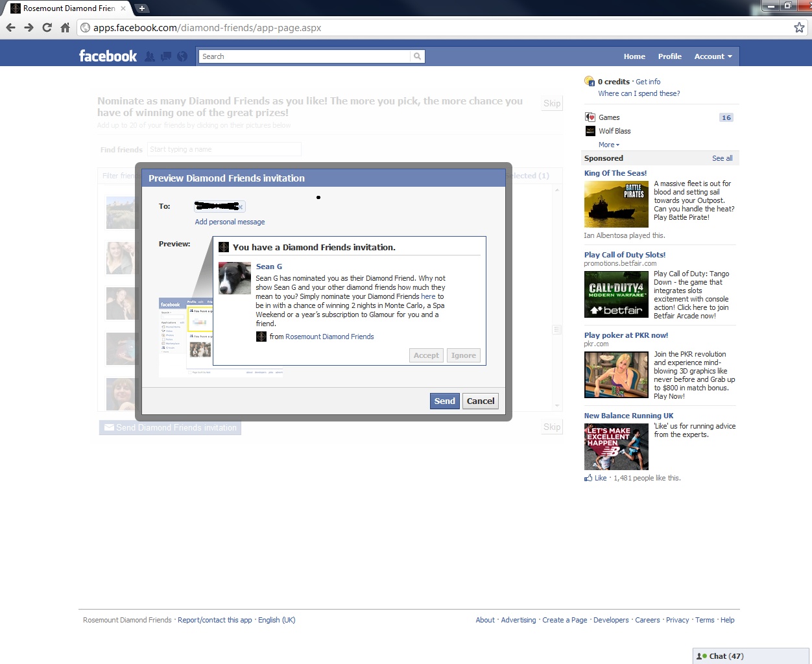The image size is (812, 664).
Task: Open the Developers footer link
Action: point(611,620)
